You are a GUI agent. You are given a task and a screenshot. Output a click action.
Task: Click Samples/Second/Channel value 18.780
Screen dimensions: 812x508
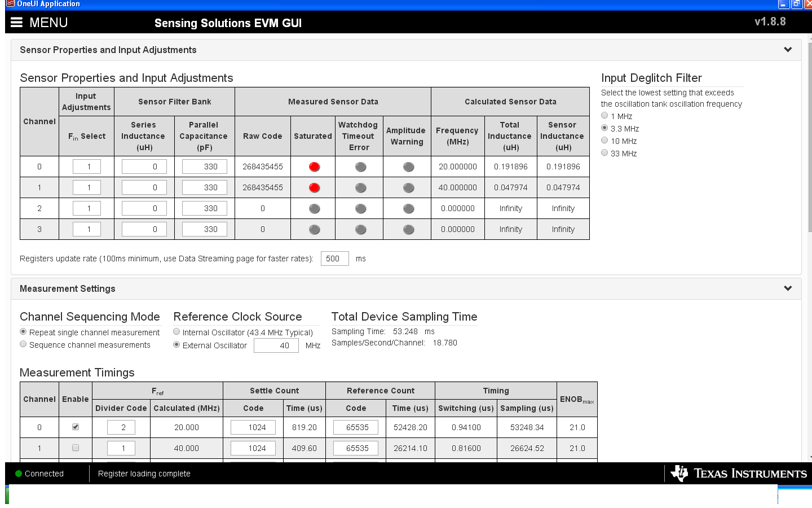click(x=445, y=343)
